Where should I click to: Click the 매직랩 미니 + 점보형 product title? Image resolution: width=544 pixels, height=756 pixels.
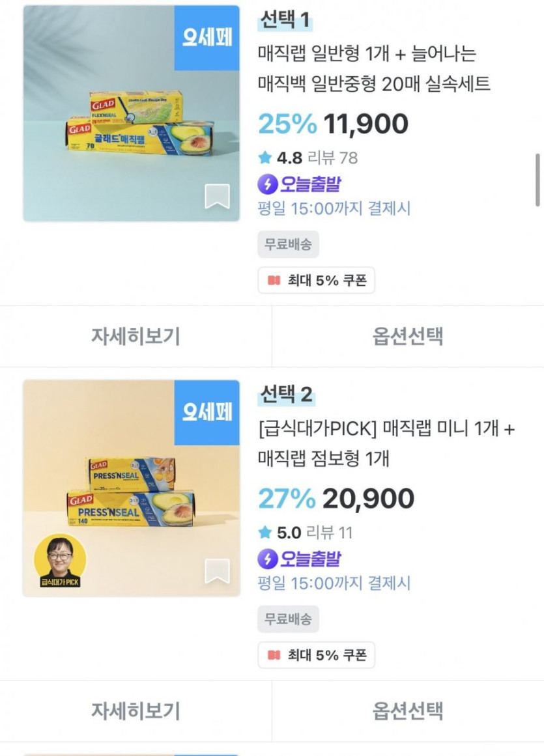(386, 443)
